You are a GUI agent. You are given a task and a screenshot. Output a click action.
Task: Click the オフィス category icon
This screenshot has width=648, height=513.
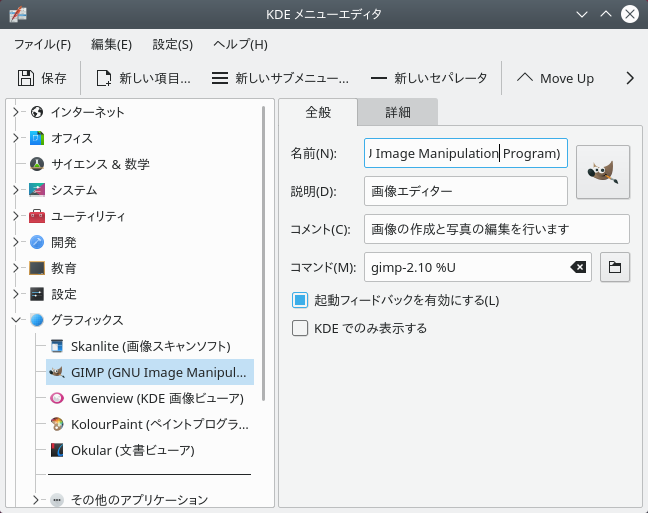(37, 138)
